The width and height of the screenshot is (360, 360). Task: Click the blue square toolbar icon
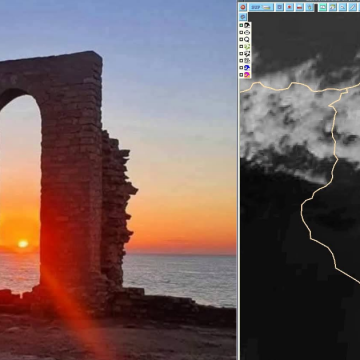coord(279,7)
